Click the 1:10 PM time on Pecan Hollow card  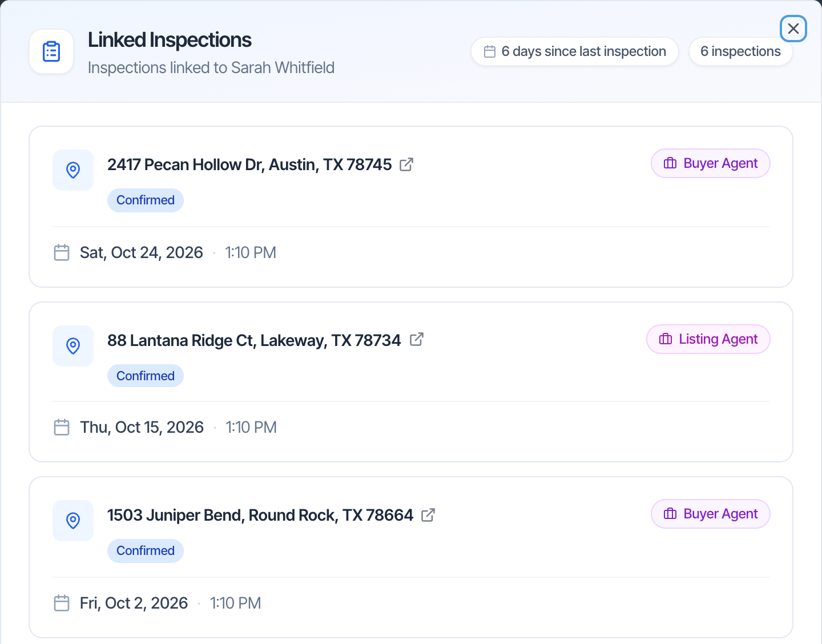251,252
